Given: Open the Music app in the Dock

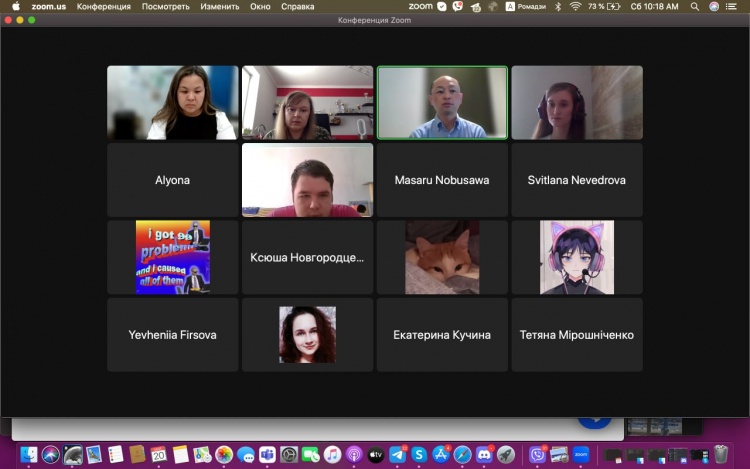Looking at the screenshot, I should point(332,455).
